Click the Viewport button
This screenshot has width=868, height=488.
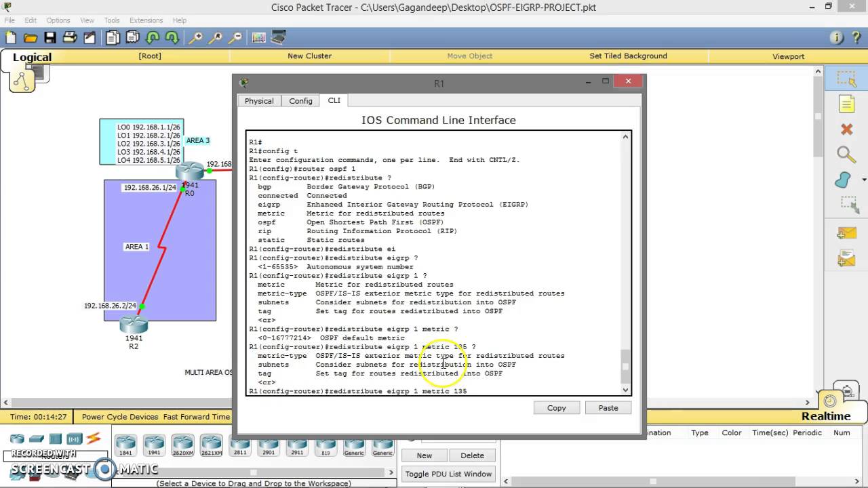click(x=788, y=56)
